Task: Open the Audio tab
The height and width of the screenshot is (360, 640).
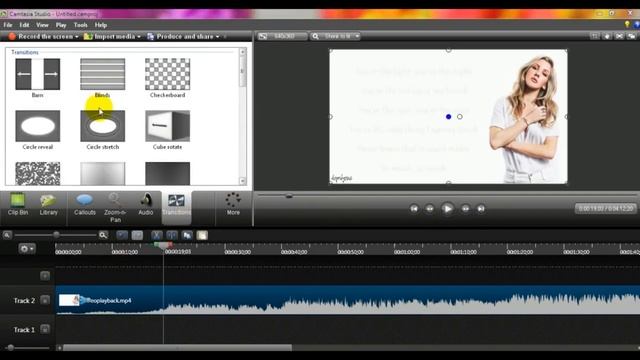Action: pyautogui.click(x=145, y=204)
